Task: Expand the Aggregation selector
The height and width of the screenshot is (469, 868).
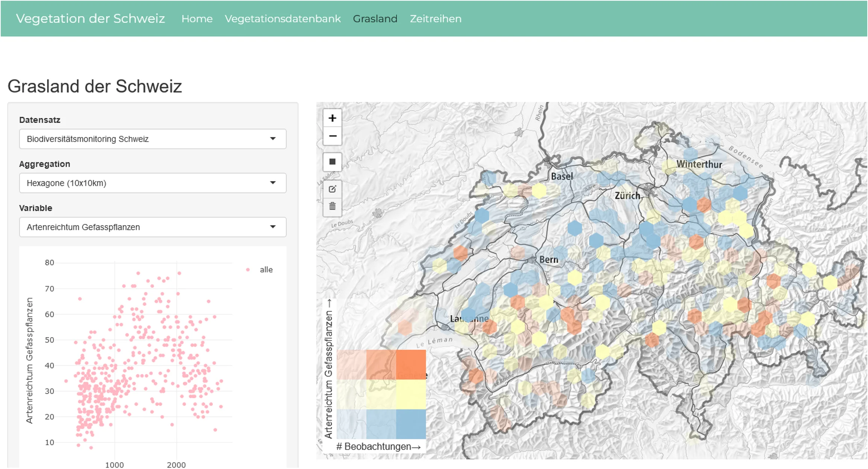Action: (152, 183)
